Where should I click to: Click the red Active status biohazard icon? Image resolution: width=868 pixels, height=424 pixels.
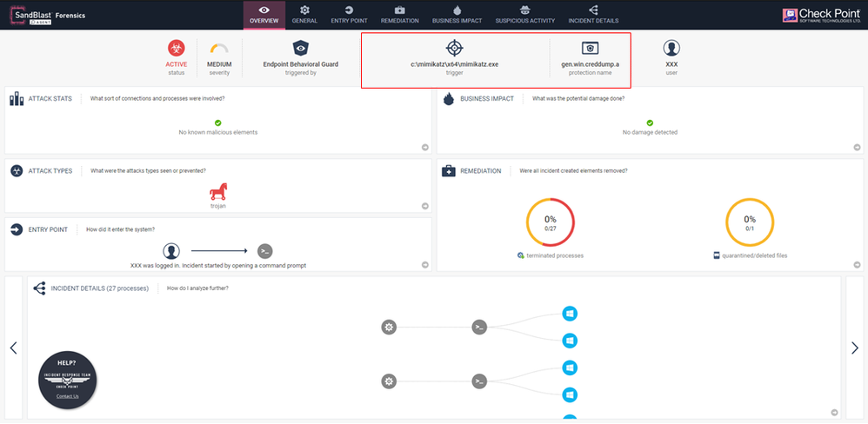tap(177, 49)
